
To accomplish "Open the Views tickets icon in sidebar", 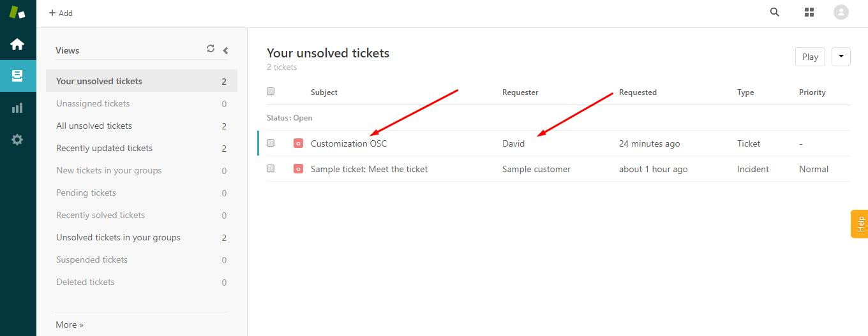I will point(17,76).
